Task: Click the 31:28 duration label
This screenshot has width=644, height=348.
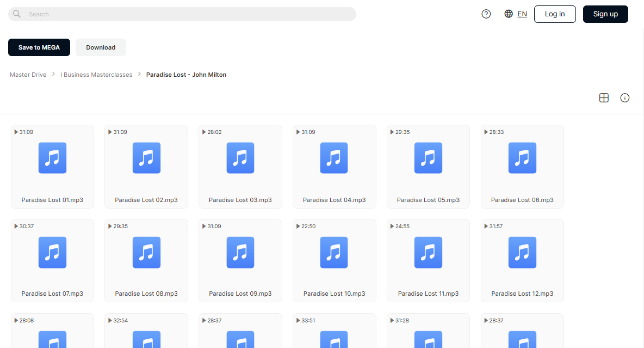Action: click(x=402, y=320)
